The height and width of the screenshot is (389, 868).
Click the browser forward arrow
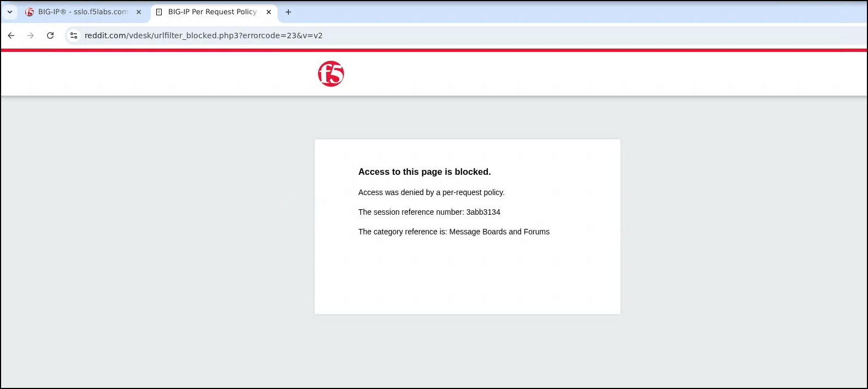[x=31, y=36]
